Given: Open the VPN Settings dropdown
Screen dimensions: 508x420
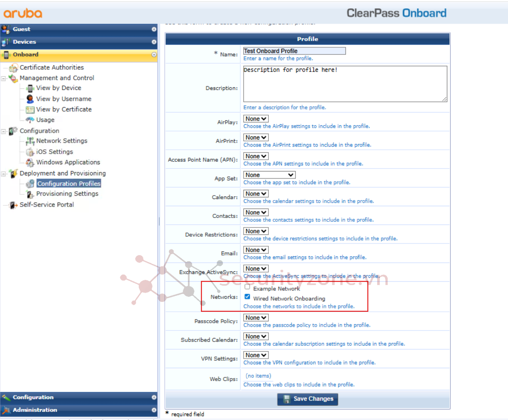Looking at the screenshot, I should click(256, 355).
